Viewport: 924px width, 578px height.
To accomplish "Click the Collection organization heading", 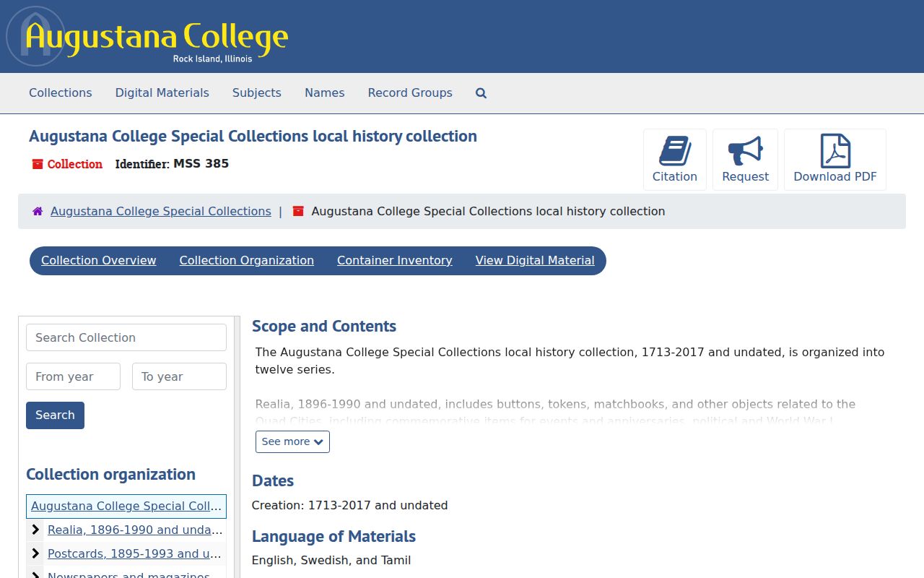I will (x=111, y=475).
